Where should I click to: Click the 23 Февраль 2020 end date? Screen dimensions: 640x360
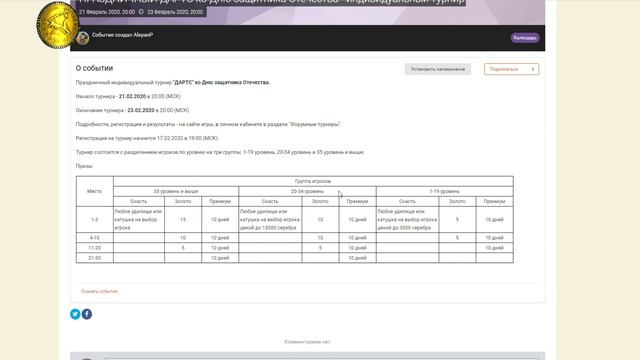click(175, 12)
